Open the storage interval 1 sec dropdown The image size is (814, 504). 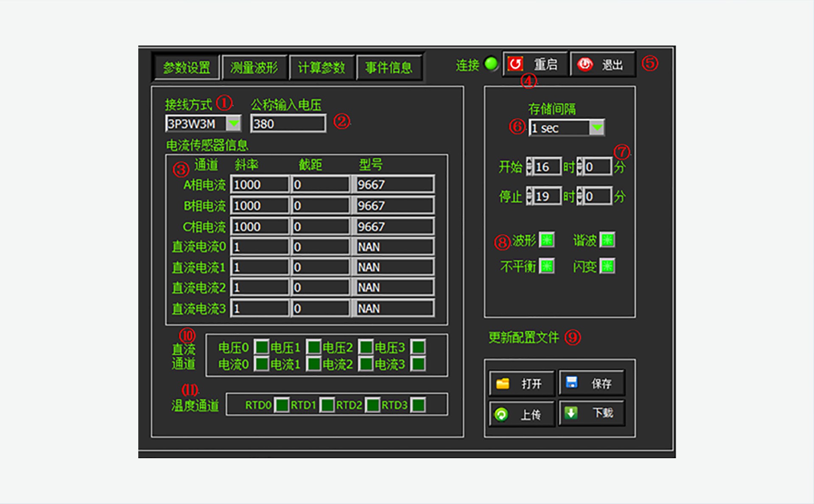point(597,127)
